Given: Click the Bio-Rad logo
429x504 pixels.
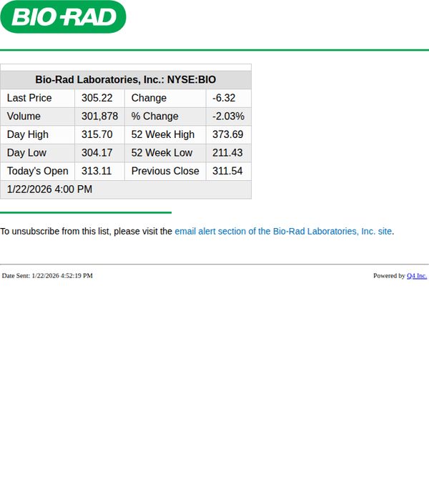Looking at the screenshot, I should tap(63, 16).
